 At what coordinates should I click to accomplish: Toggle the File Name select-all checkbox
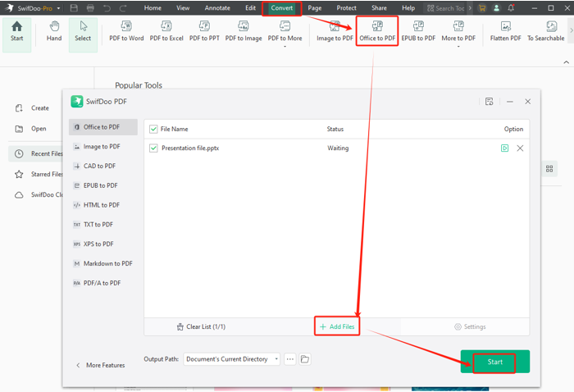pos(153,129)
